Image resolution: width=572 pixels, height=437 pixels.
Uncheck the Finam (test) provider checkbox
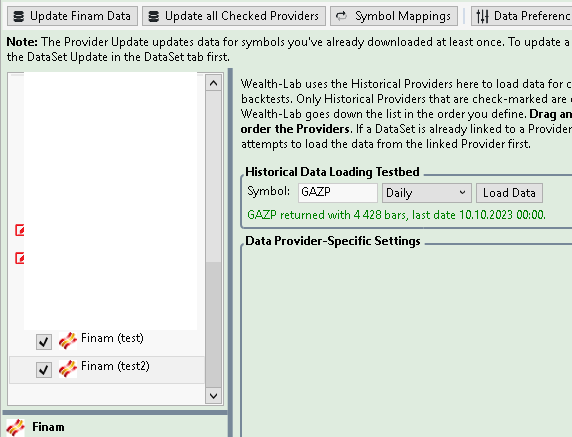coord(44,342)
